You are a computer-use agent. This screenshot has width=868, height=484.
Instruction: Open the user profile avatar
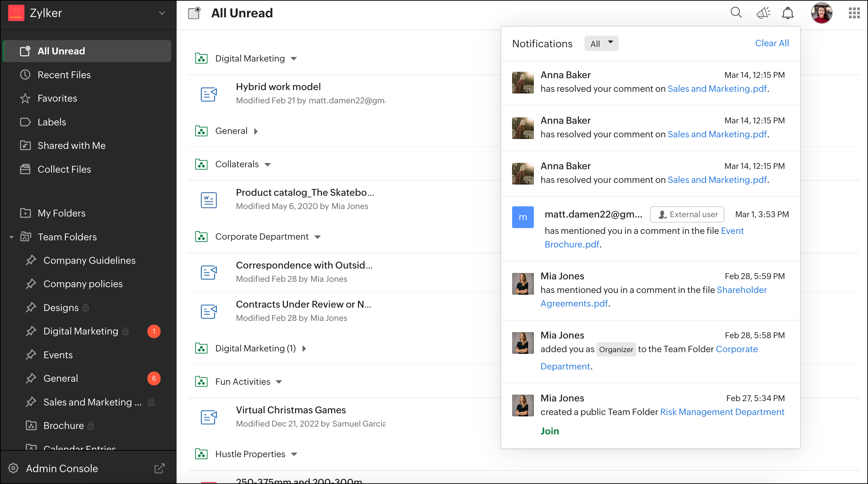pyautogui.click(x=821, y=13)
